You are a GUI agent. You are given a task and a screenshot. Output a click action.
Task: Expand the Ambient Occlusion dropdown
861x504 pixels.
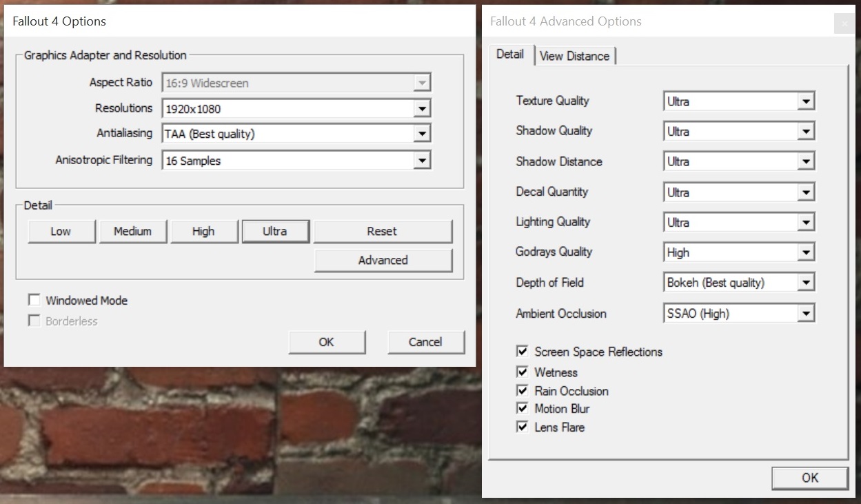739,314
